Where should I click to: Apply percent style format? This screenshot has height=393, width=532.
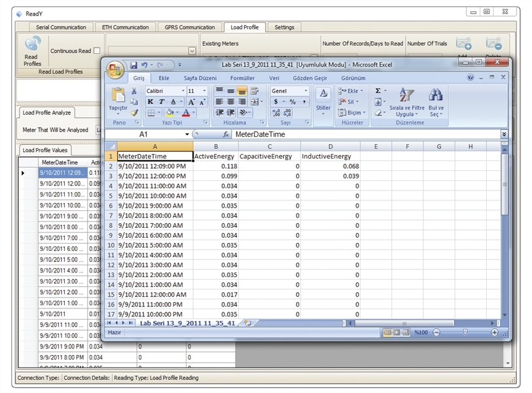click(293, 102)
